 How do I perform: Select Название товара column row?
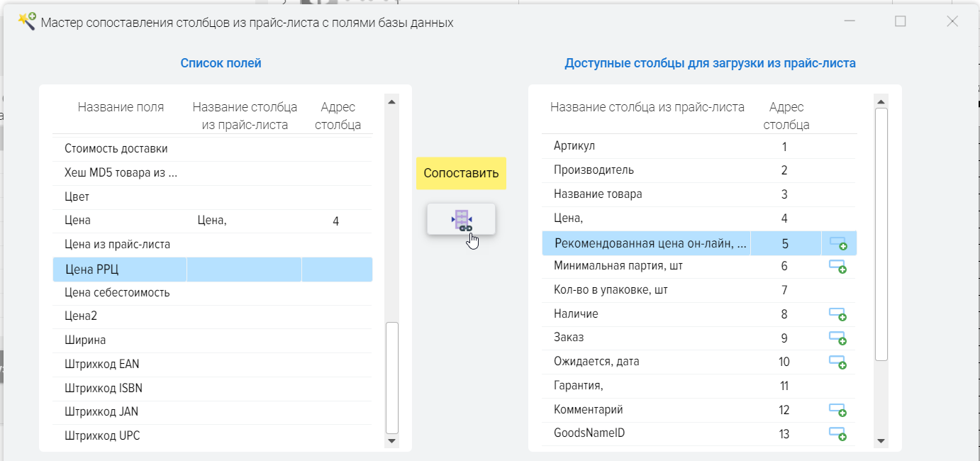click(598, 194)
